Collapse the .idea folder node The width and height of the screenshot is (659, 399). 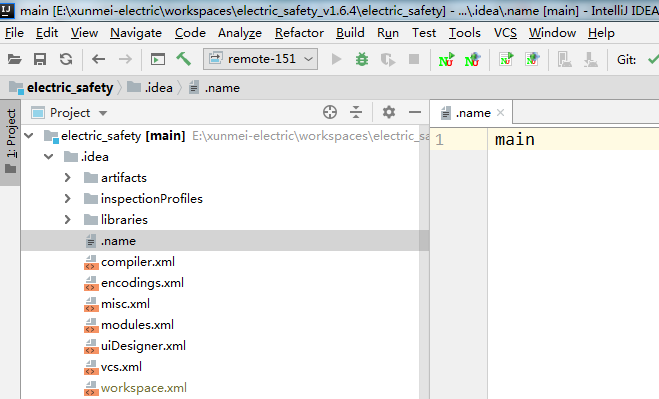click(x=49, y=156)
